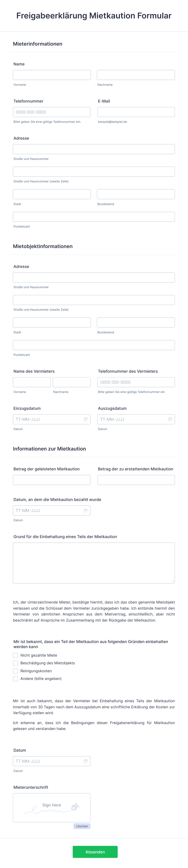Focus the Bundesland field in Mietobjektinformationen
188x868 pixels.
click(x=136, y=322)
